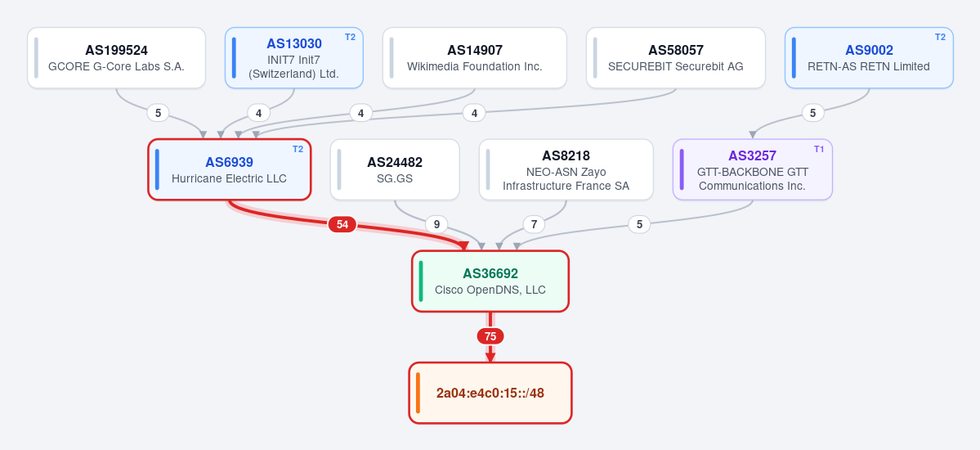Click the T1 badge on AS3257
Viewport: 980px width, 450px height.
(819, 149)
